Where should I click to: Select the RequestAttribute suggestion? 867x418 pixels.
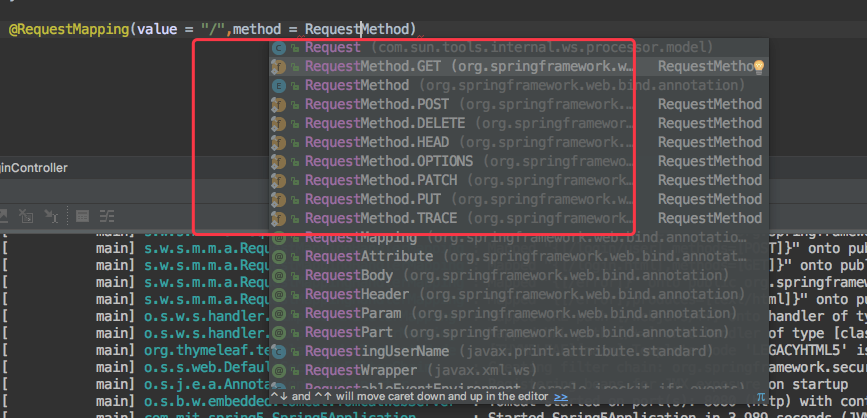click(x=519, y=257)
